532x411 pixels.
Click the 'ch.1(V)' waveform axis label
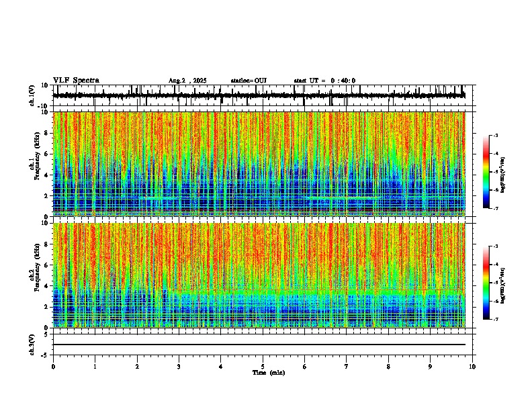tap(32, 95)
